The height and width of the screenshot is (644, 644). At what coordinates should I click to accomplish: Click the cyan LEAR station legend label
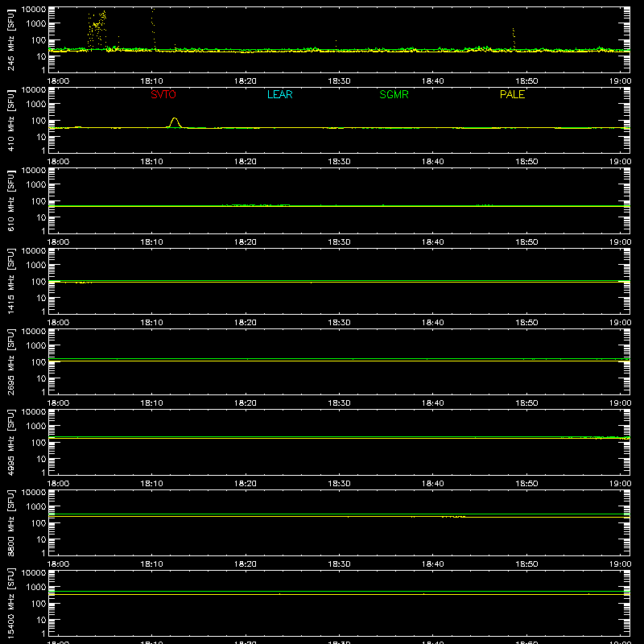coord(279,94)
